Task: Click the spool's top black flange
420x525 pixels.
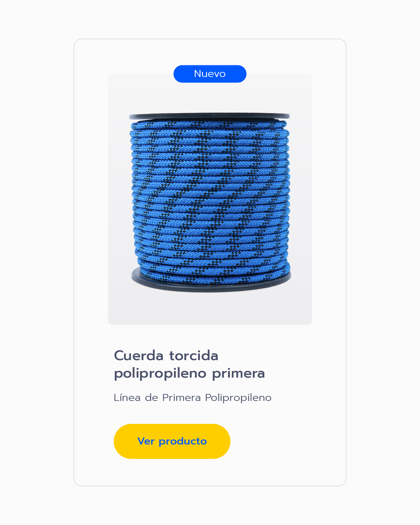Action: click(x=210, y=116)
